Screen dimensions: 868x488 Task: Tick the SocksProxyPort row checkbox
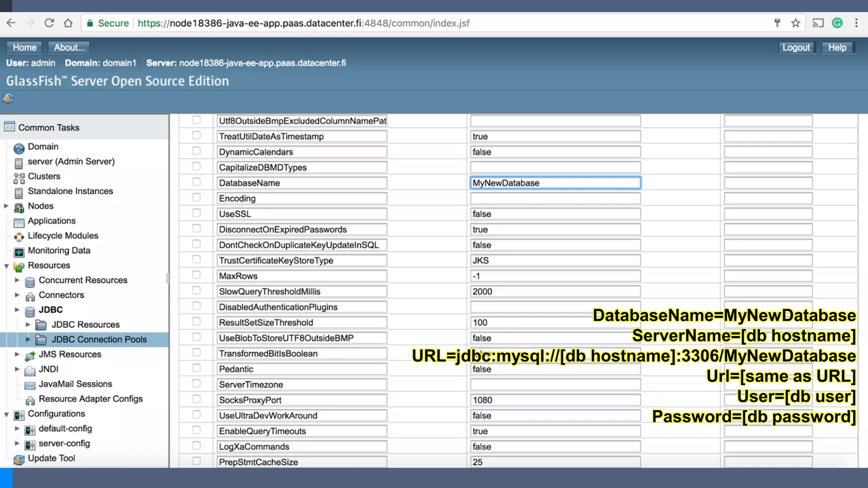pyautogui.click(x=196, y=399)
